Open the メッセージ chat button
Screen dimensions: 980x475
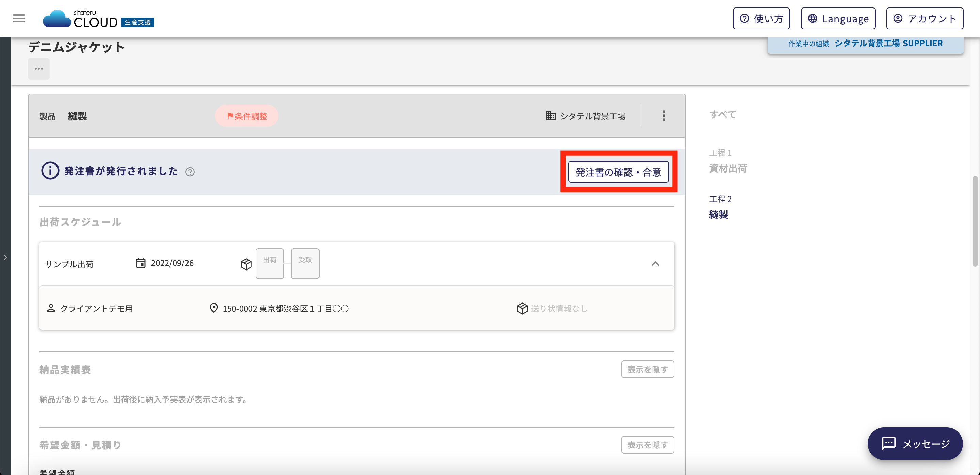click(x=915, y=443)
